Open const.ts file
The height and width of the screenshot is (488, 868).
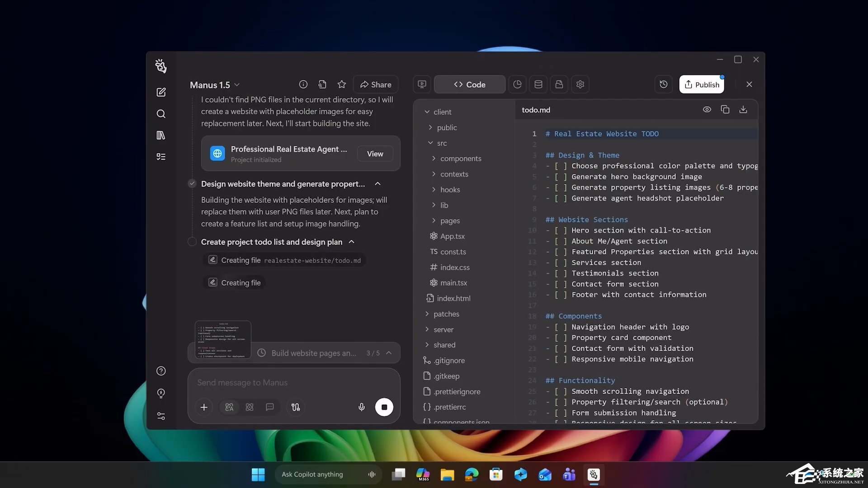click(x=448, y=252)
